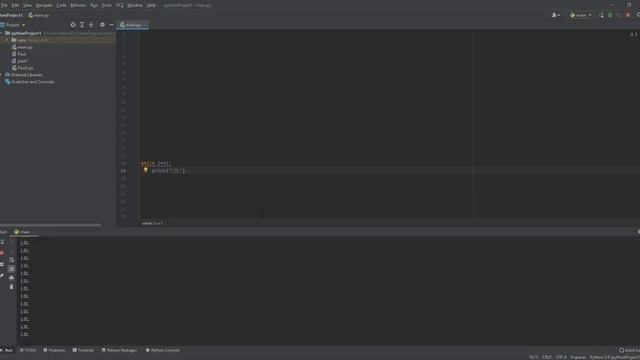
Task: Open the Run menu
Action: click(94, 5)
